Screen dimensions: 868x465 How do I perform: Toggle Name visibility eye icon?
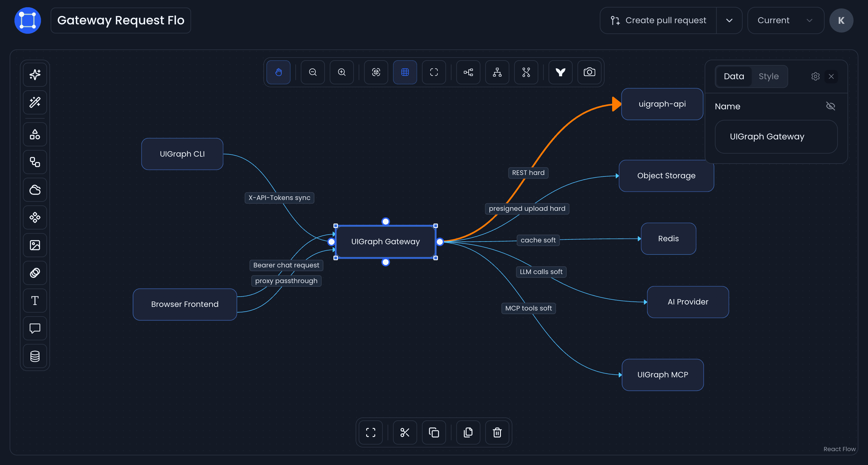(831, 106)
